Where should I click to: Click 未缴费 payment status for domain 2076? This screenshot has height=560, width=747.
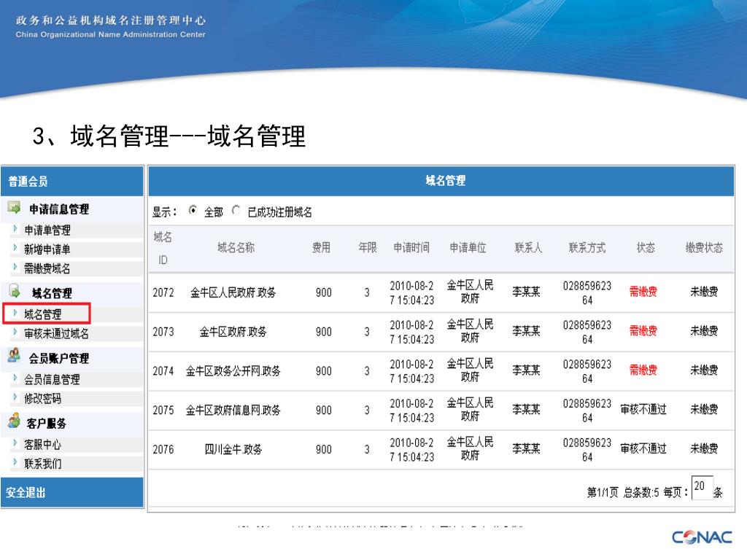pos(704,448)
